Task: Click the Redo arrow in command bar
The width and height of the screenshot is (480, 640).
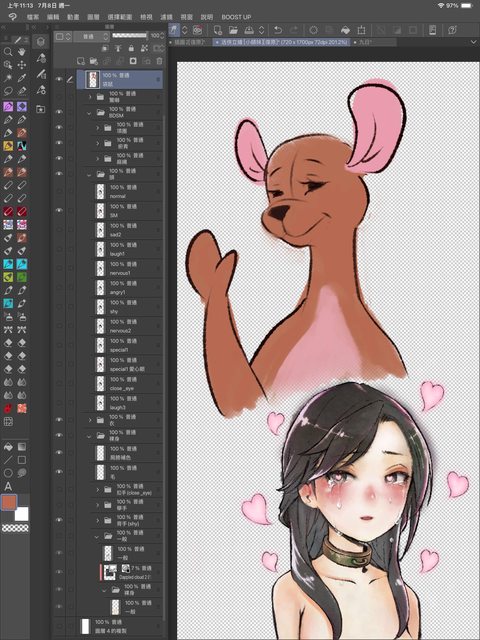Action: point(293,30)
